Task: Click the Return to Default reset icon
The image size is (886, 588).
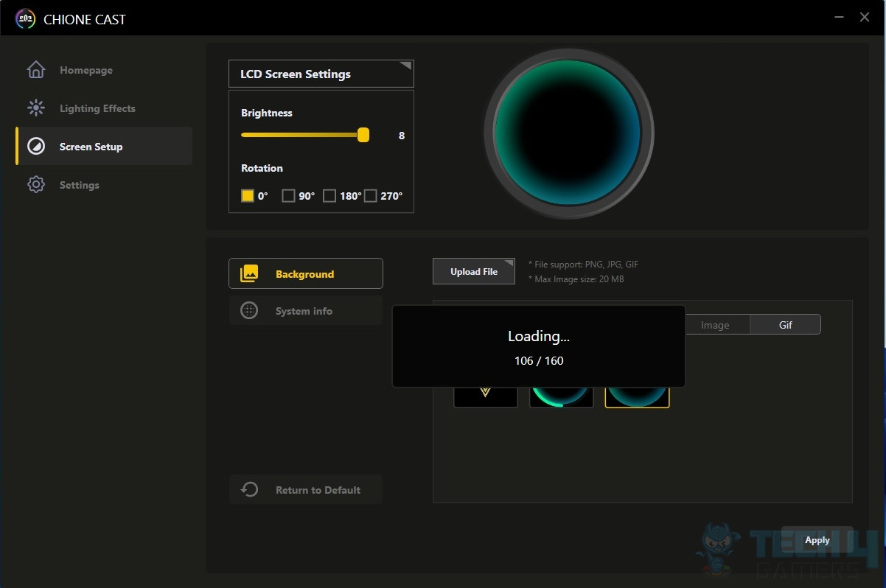Action: 249,489
